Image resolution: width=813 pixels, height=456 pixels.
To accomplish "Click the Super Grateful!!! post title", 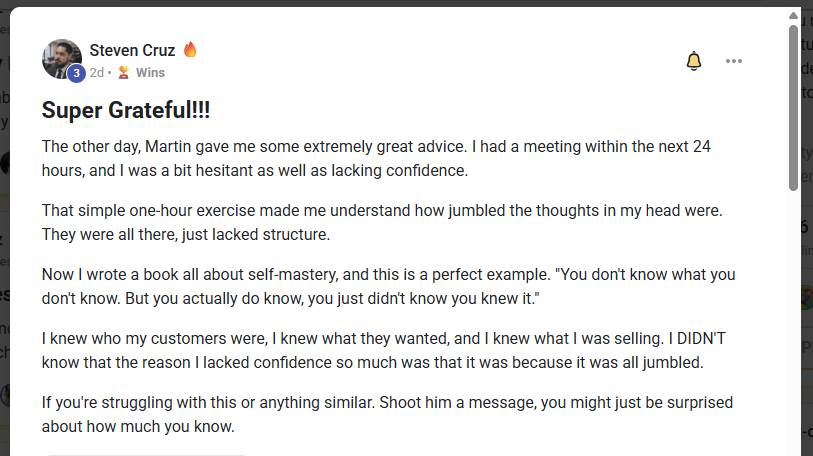I will pos(126,110).
